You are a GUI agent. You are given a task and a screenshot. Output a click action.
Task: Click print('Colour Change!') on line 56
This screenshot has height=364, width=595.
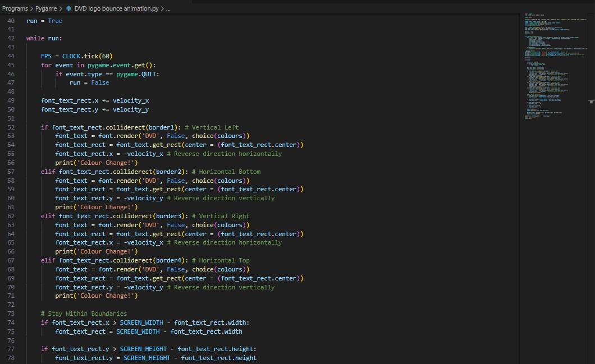(x=97, y=163)
